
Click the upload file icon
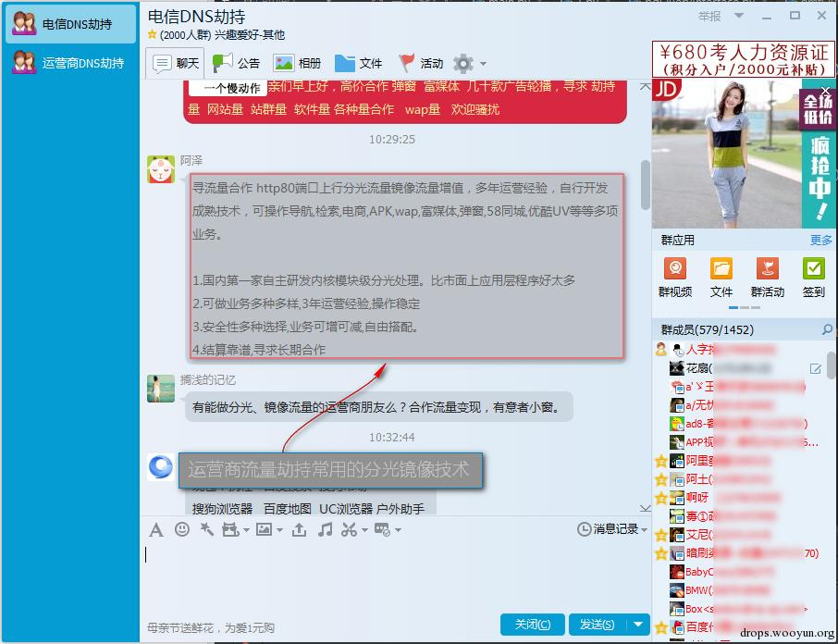[300, 529]
